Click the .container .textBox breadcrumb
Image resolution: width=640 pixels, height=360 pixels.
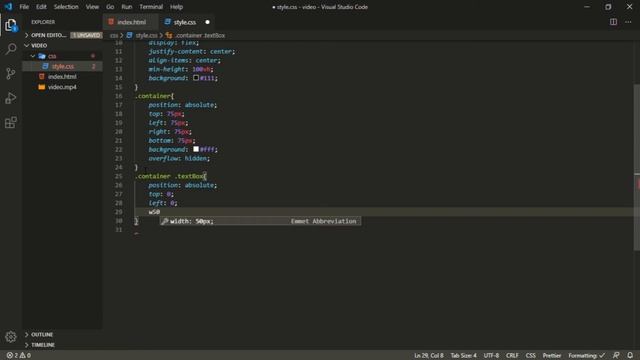coord(196,36)
